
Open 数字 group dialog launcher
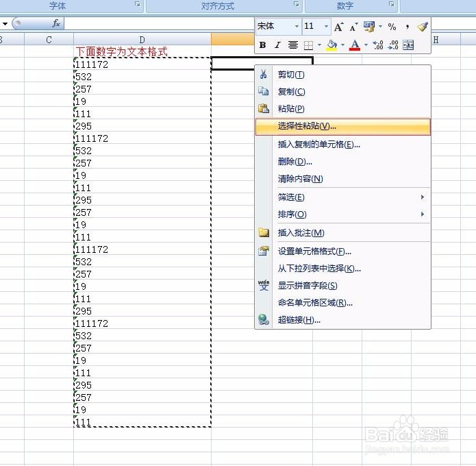click(392, 4)
